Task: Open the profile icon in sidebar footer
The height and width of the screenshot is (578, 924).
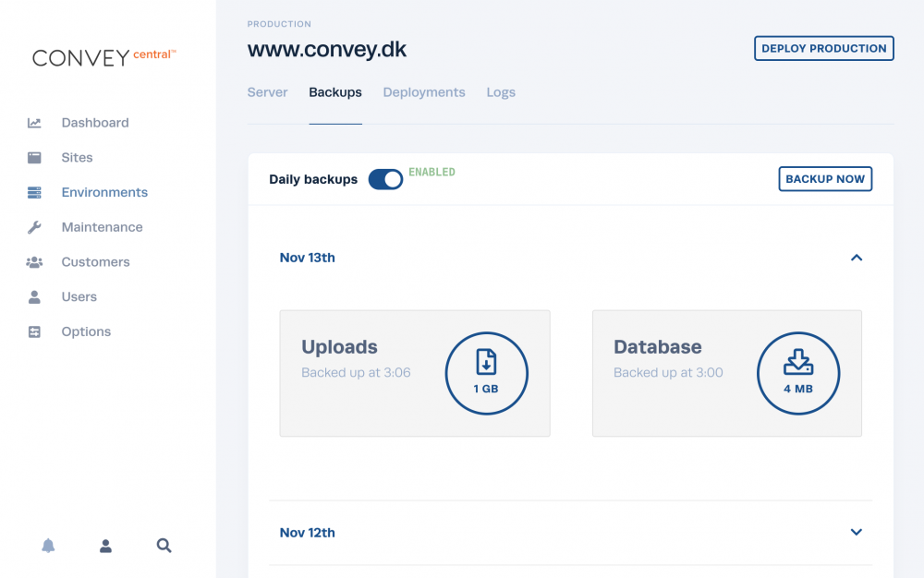Action: click(105, 546)
